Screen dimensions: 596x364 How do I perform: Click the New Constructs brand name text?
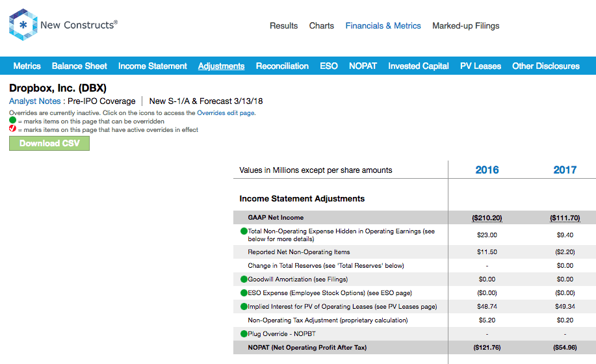[x=79, y=25]
